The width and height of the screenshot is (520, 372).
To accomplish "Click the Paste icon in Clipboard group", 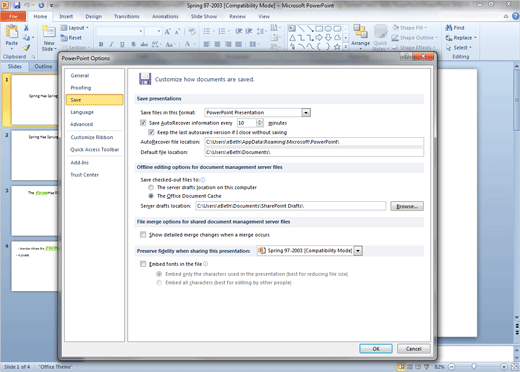I will click(x=12, y=32).
